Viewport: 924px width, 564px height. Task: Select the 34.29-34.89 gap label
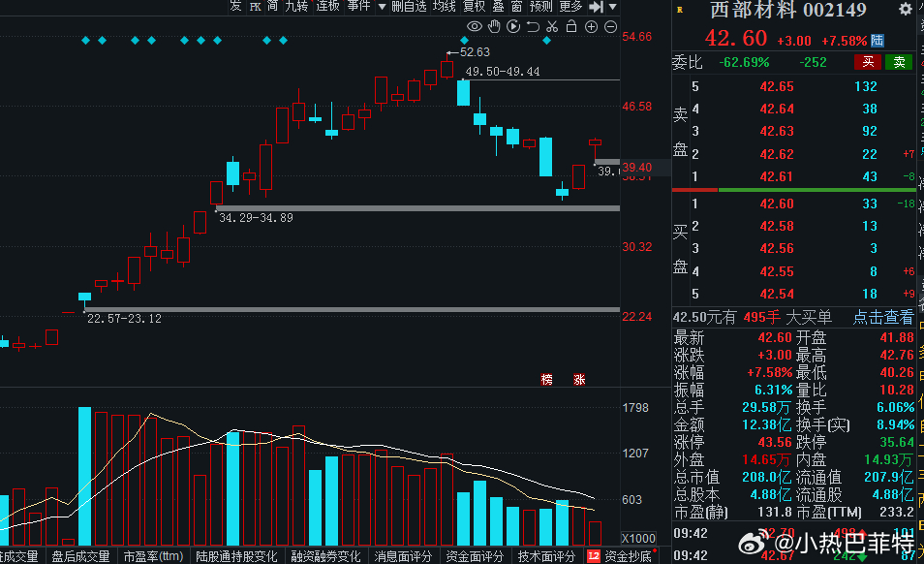pos(256,218)
